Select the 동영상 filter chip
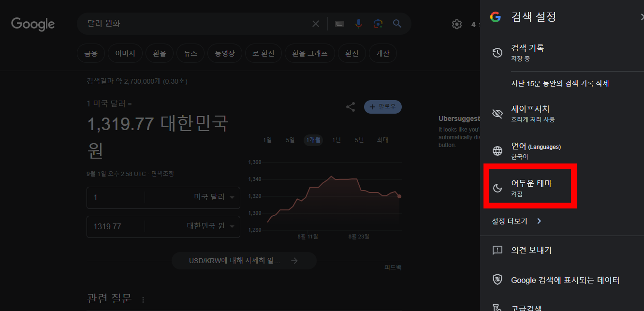644x311 pixels. coord(225,54)
